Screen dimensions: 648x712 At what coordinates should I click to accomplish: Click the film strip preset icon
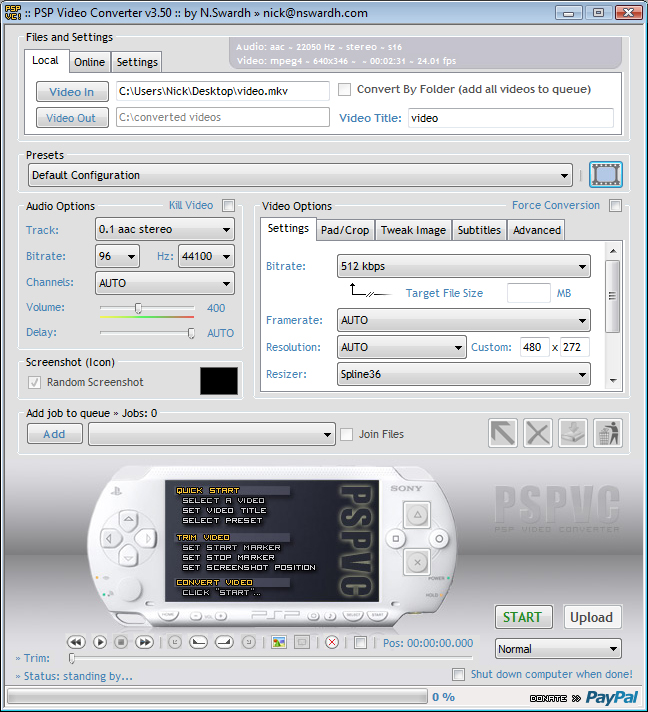coord(606,174)
